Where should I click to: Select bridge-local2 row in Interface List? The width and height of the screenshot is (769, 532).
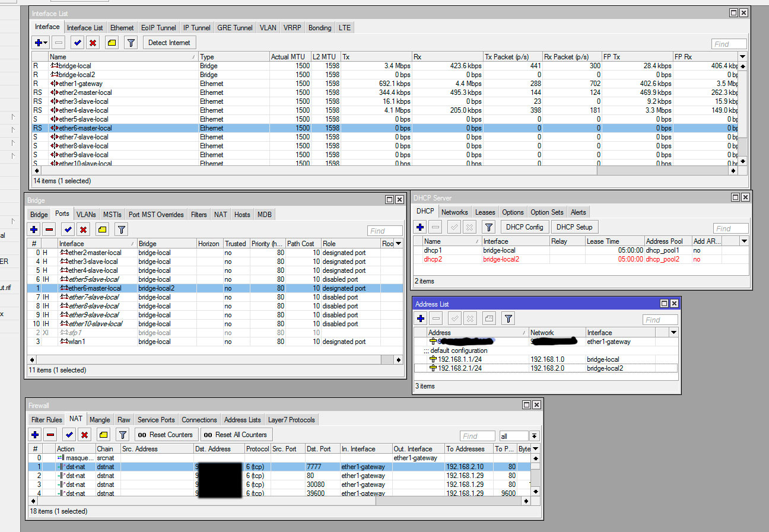(384, 75)
